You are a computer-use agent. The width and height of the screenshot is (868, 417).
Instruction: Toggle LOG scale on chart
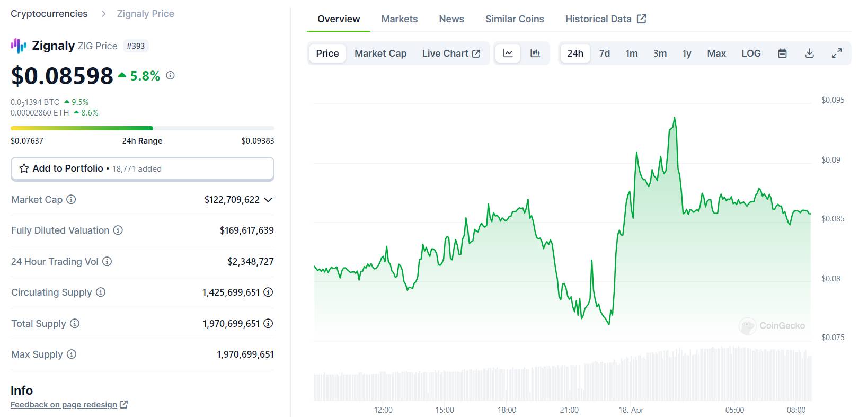(x=751, y=53)
